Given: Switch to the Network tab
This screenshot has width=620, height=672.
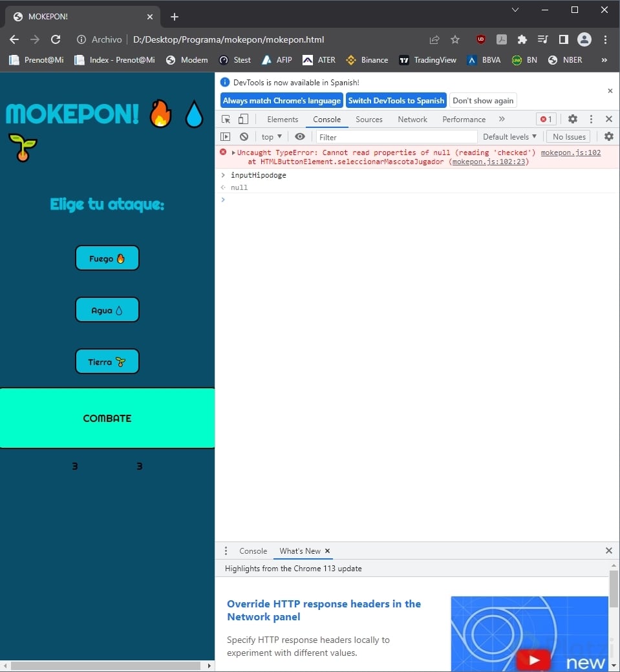Looking at the screenshot, I should pos(412,119).
